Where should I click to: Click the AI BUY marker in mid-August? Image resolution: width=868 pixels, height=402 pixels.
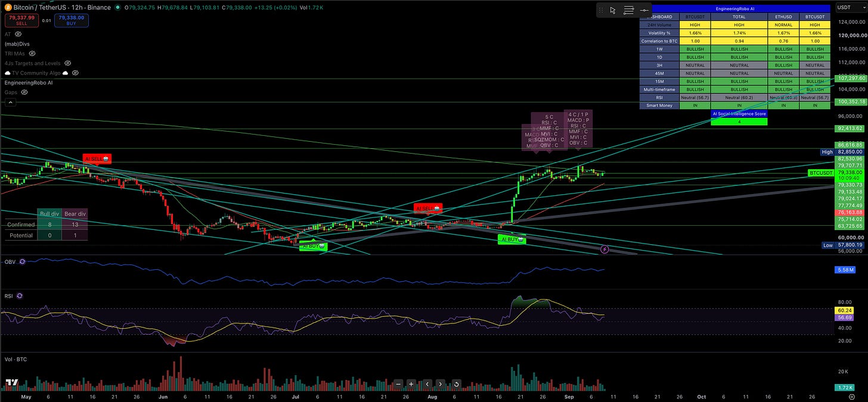click(x=512, y=239)
